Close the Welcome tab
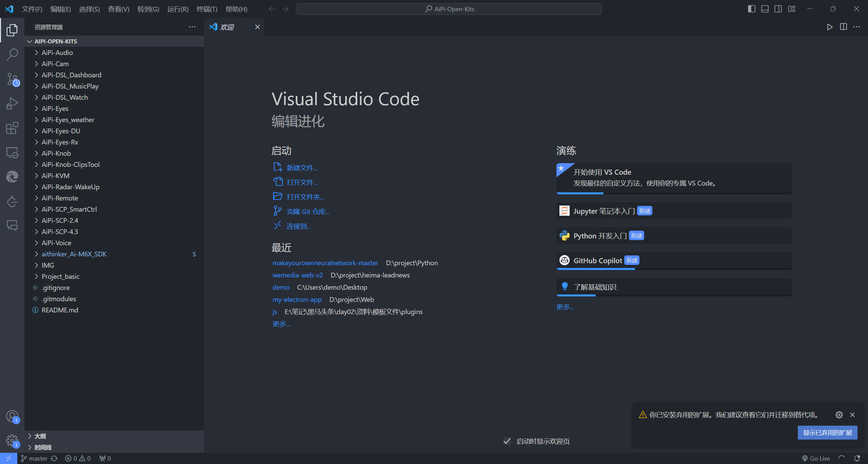Viewport: 868px width, 464px height. tap(257, 27)
